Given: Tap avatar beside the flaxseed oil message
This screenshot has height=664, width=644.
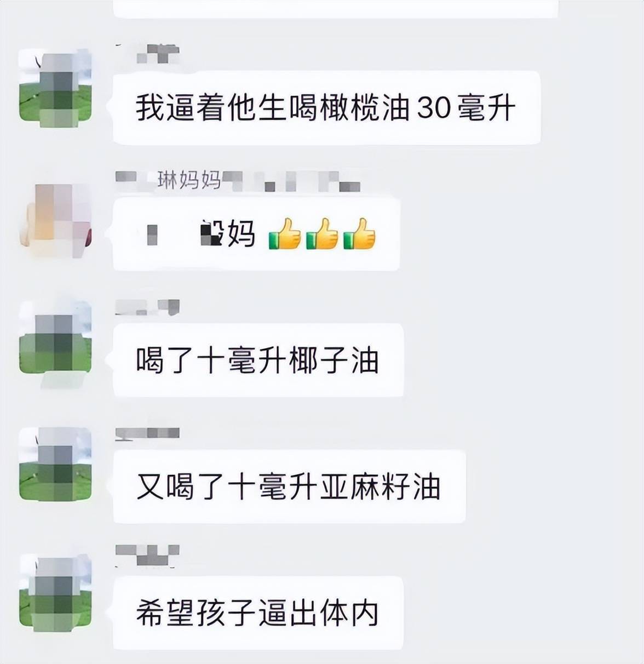Looking at the screenshot, I should pyautogui.click(x=55, y=464).
